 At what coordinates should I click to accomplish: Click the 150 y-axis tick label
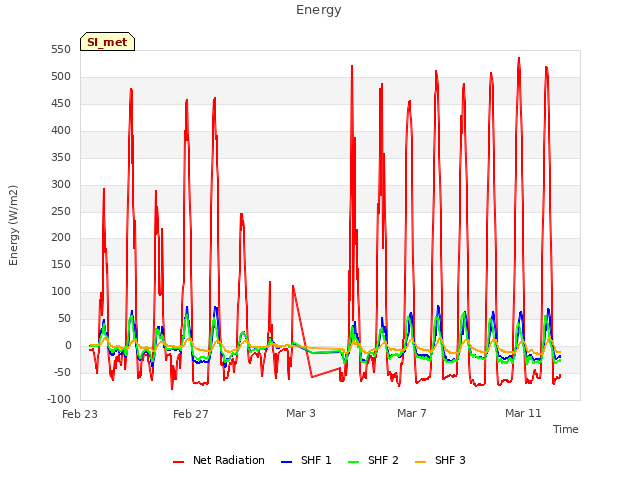tap(61, 264)
